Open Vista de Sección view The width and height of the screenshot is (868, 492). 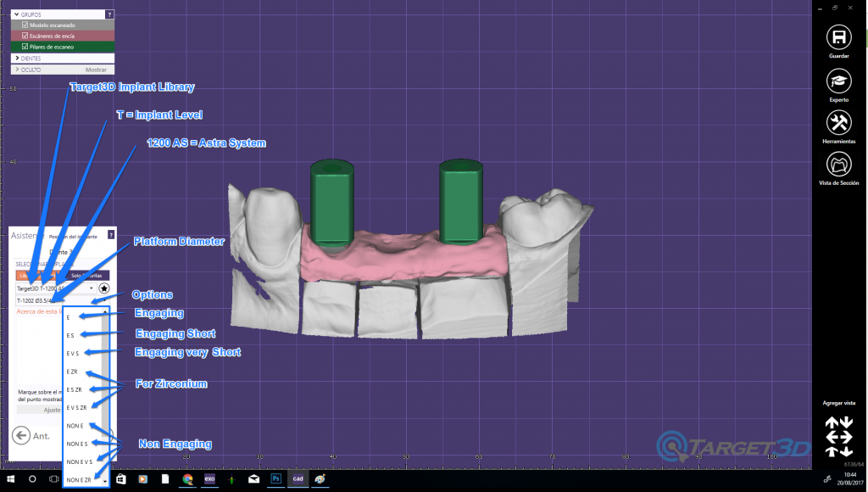coord(838,164)
